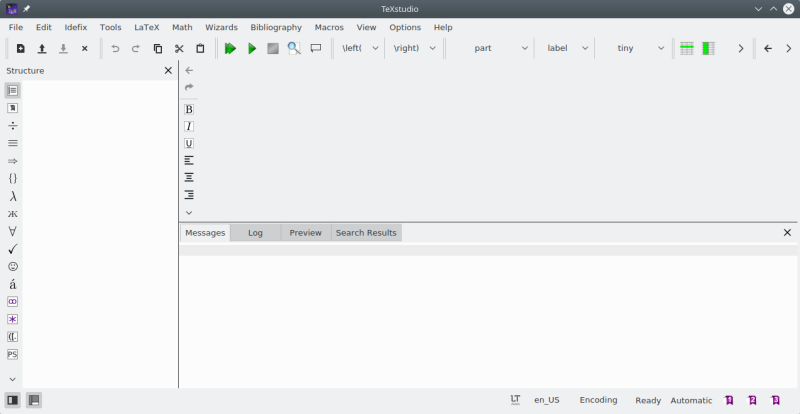The width and height of the screenshot is (800, 414).
Task: Click Automatic root document in status bar
Action: pyautogui.click(x=691, y=400)
